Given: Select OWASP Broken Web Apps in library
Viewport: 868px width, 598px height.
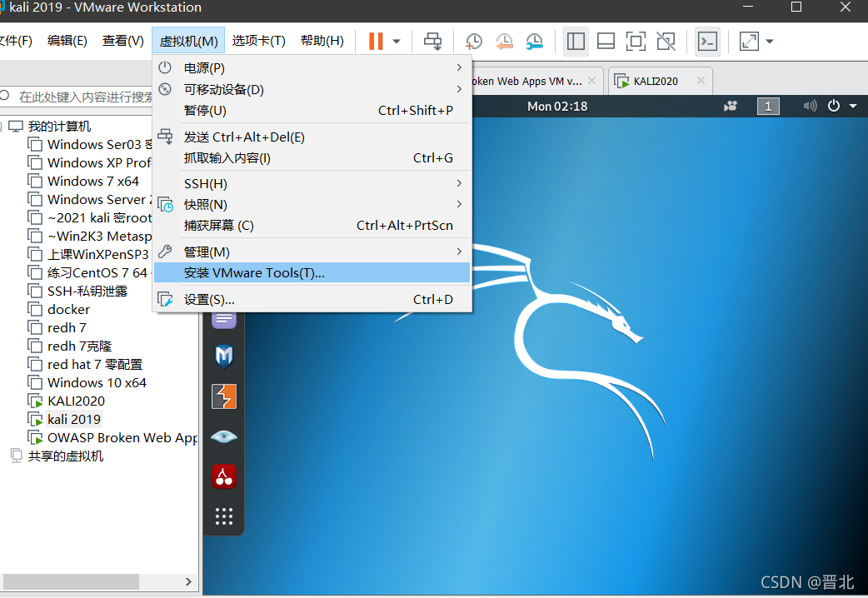Looking at the screenshot, I should coord(122,437).
